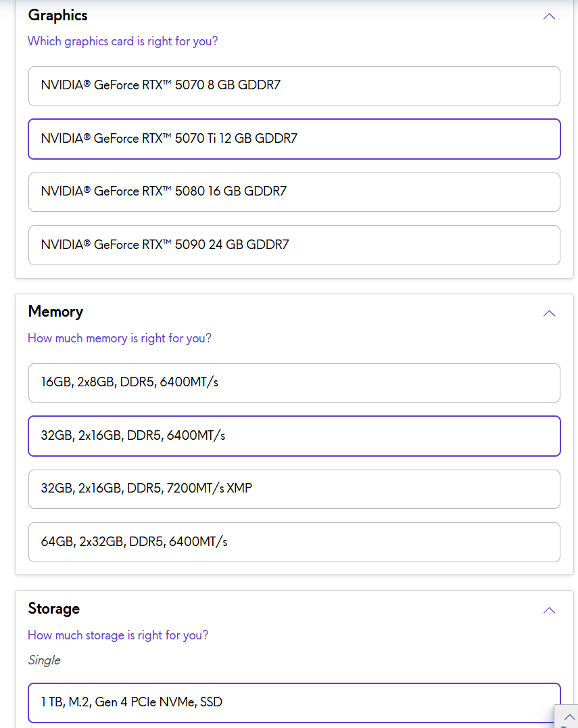Open 'Which graphics card is right for you?'
578x728 pixels.
pyautogui.click(x=122, y=41)
